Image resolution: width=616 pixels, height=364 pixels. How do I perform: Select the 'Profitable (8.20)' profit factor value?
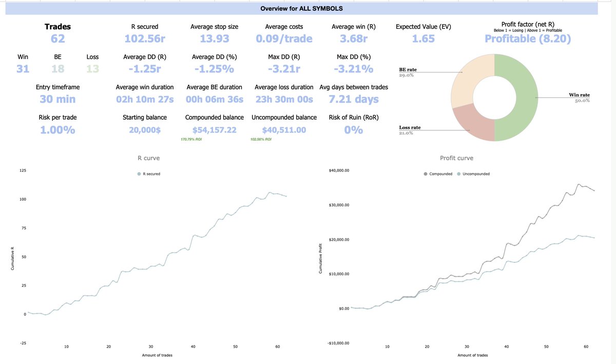528,39
